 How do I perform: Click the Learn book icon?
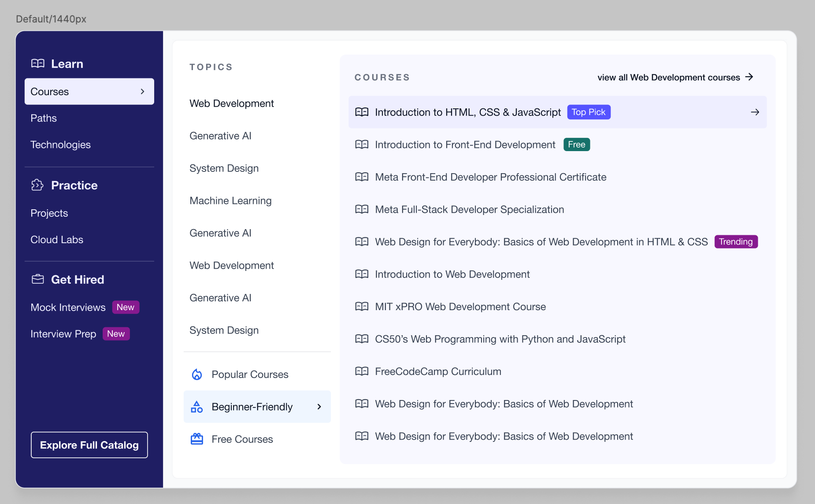38,63
